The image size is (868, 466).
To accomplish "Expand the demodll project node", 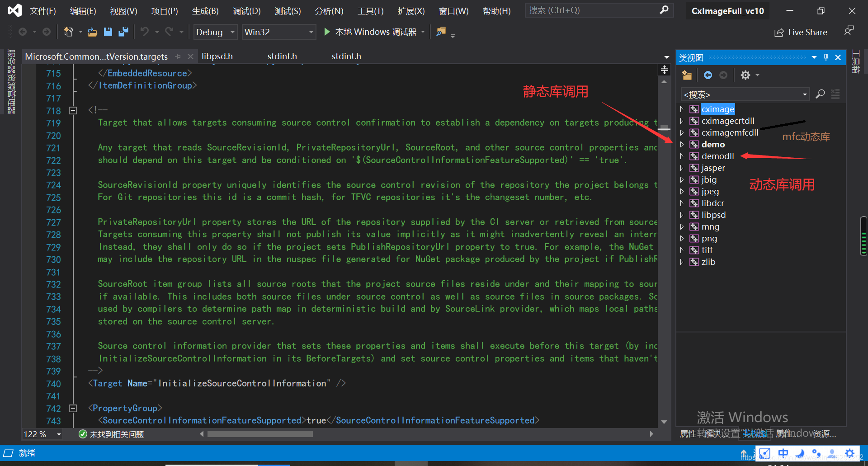I will pos(682,156).
